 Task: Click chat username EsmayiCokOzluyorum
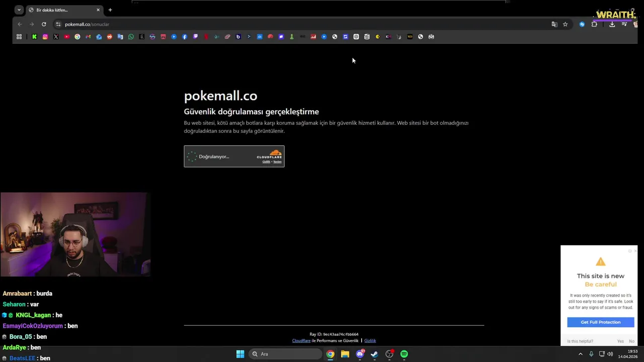click(x=32, y=326)
